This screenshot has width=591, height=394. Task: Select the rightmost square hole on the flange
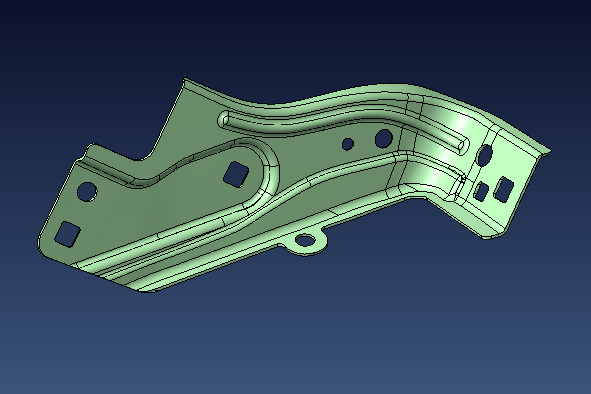[504, 189]
